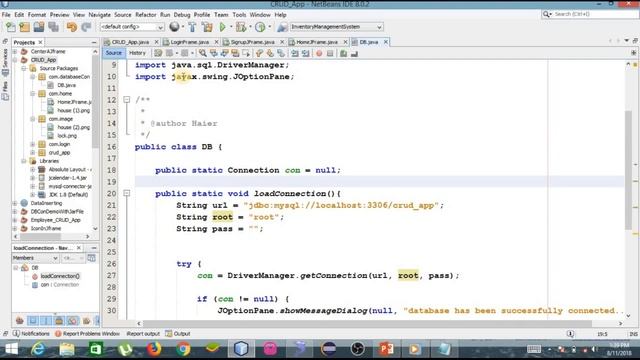Click the Last Edit icon in editor toolbar
This screenshot has height=360, width=640.
pos(158,53)
